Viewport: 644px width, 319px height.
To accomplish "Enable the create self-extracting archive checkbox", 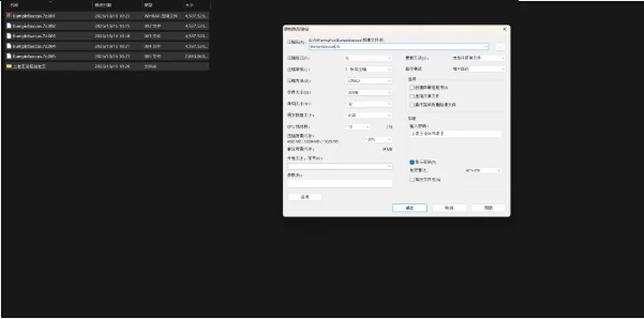I will coord(412,87).
